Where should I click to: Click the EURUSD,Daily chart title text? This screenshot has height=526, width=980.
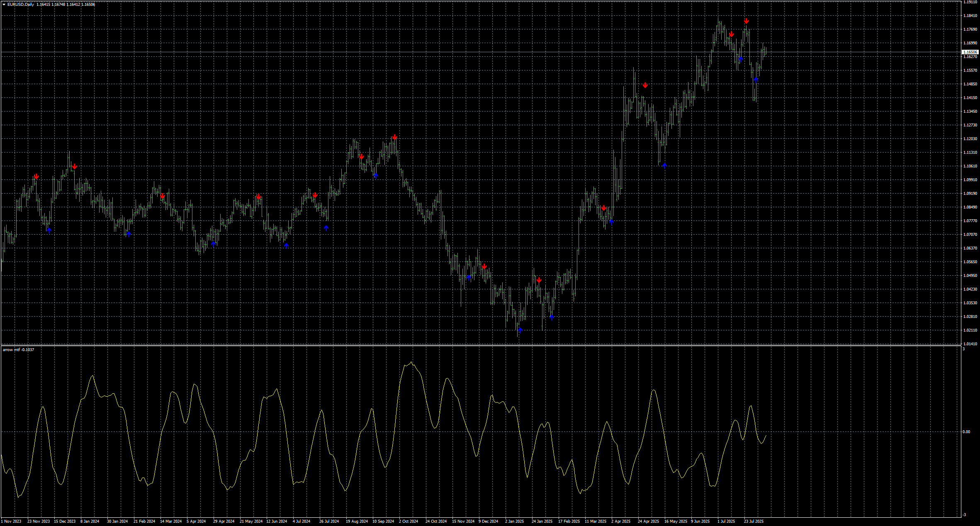click(x=21, y=5)
